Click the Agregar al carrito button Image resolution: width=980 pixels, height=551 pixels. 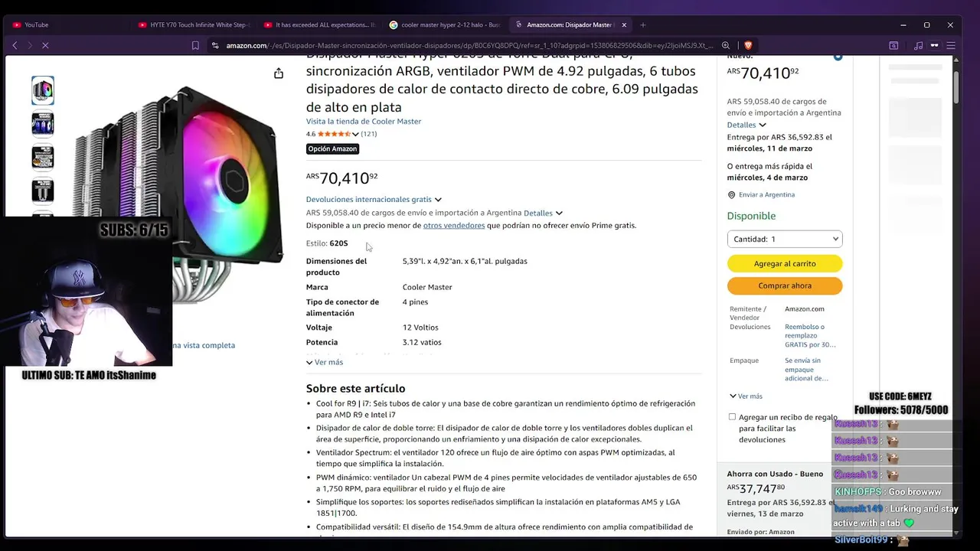click(785, 263)
